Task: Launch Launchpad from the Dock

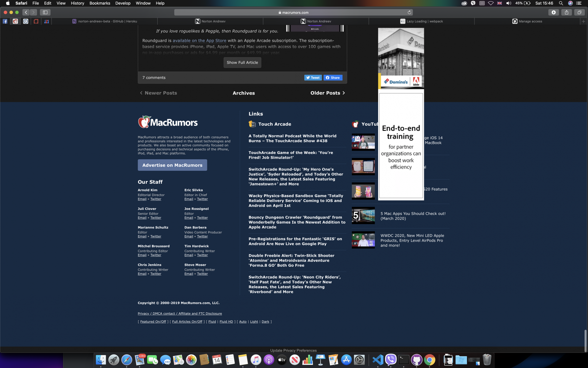Action: pos(114,360)
